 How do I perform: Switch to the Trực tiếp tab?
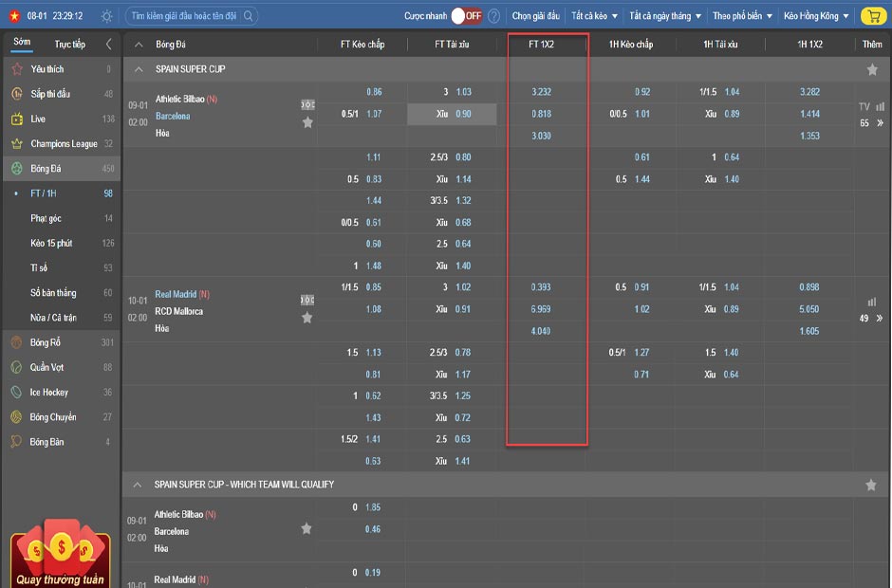[70, 45]
